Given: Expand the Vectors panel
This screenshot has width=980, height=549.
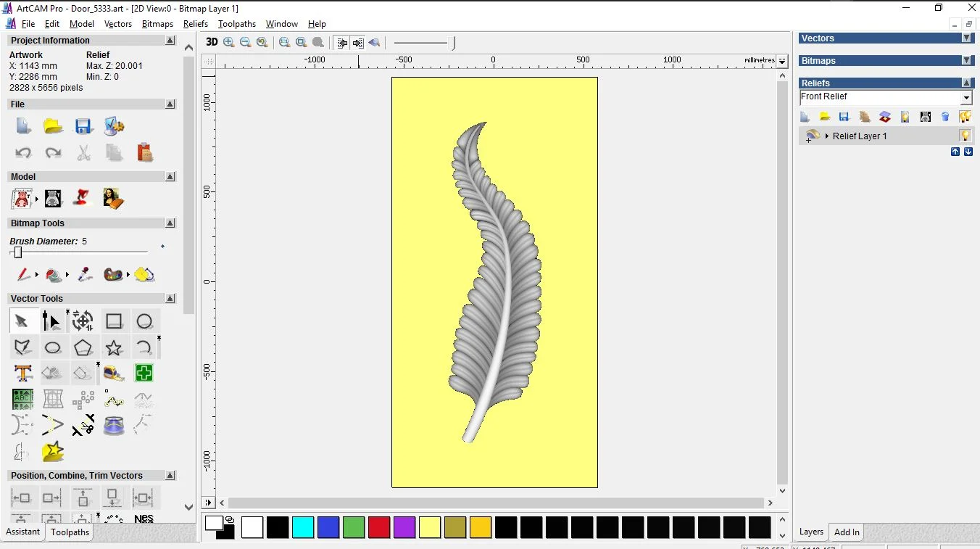Looking at the screenshot, I should tap(966, 38).
